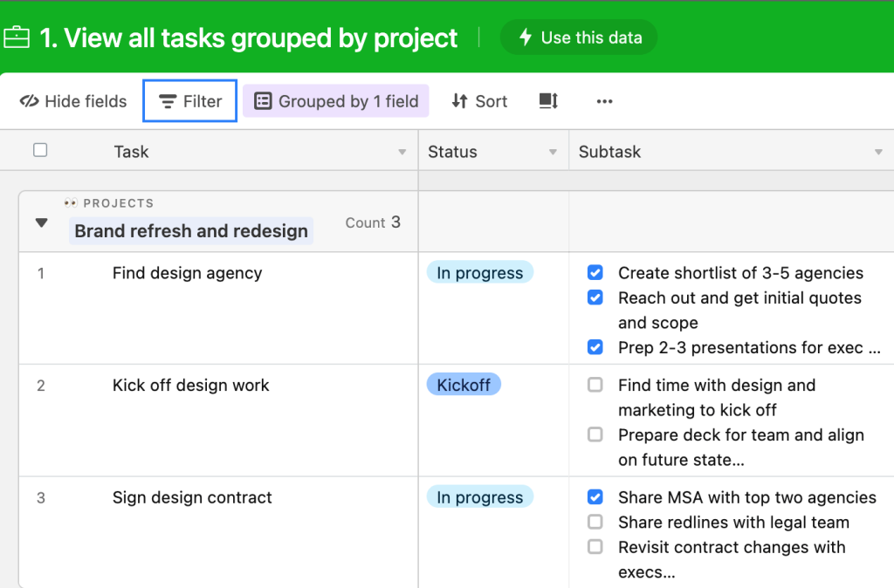
Task: Open Grouped by 1 field settings
Action: [336, 101]
